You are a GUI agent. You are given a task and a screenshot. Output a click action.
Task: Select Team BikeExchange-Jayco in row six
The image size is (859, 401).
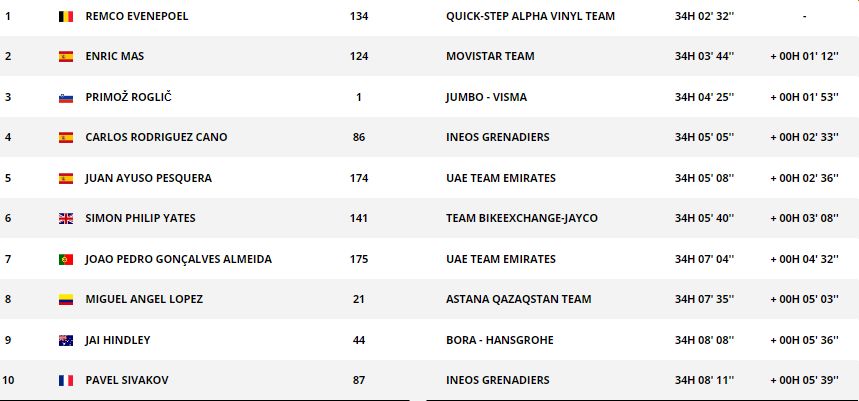point(520,218)
